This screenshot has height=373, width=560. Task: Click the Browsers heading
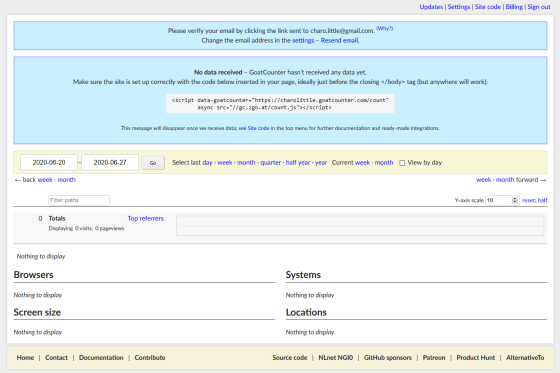[33, 275]
